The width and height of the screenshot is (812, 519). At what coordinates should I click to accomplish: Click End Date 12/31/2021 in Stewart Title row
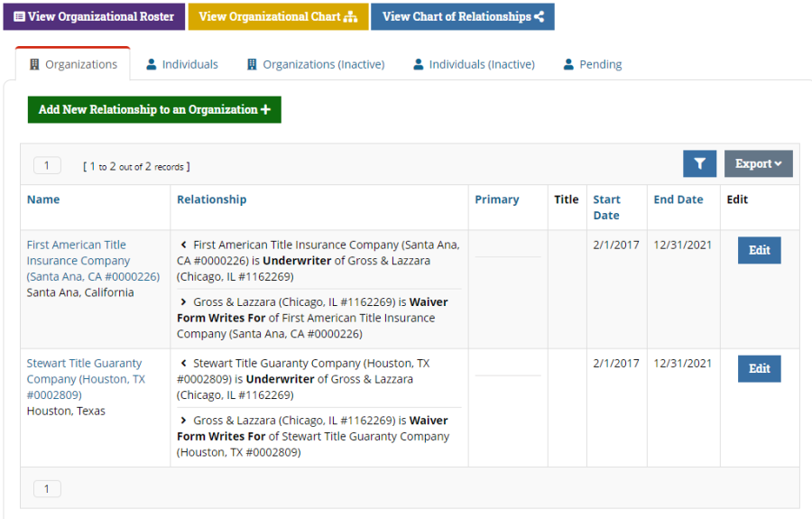pos(683,364)
